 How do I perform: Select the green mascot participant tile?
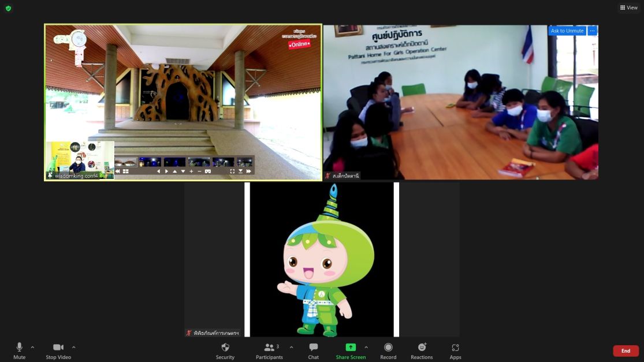(x=322, y=259)
